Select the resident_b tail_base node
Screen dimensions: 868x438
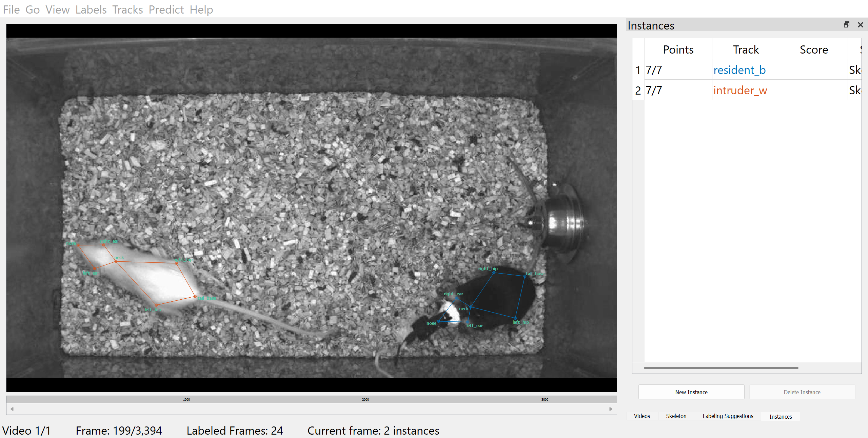point(525,276)
